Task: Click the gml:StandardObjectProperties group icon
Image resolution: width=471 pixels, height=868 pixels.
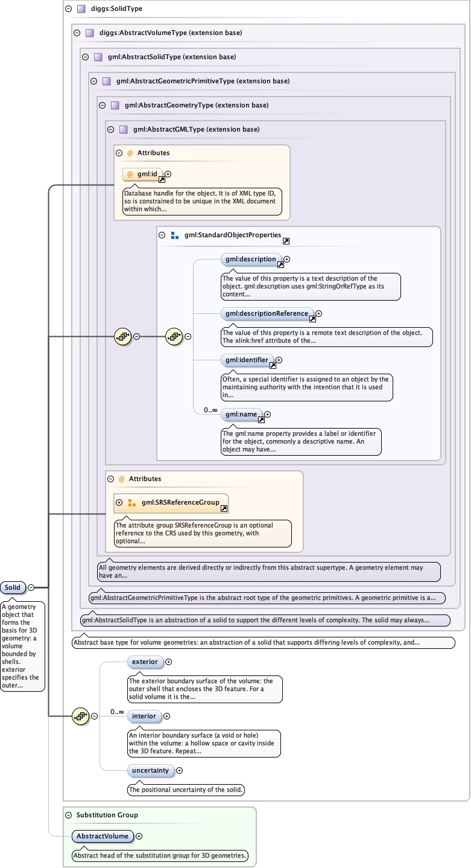Action: click(175, 235)
